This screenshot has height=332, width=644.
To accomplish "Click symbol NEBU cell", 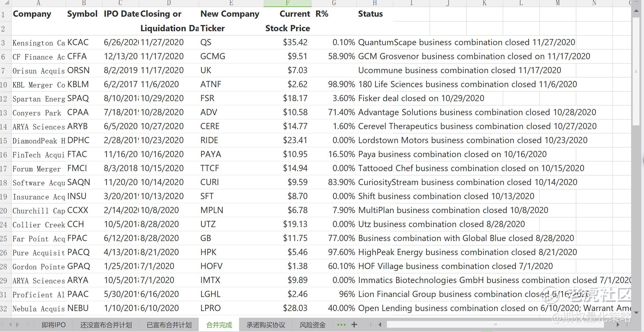I will click(84, 308).
